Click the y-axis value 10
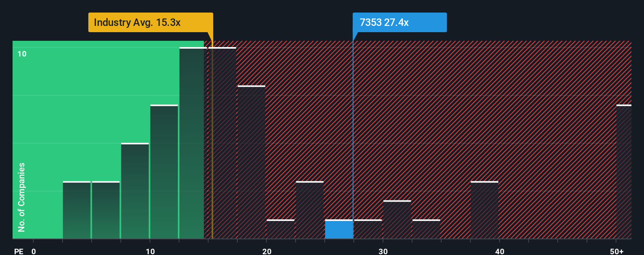This screenshot has width=644, height=255. pos(22,54)
